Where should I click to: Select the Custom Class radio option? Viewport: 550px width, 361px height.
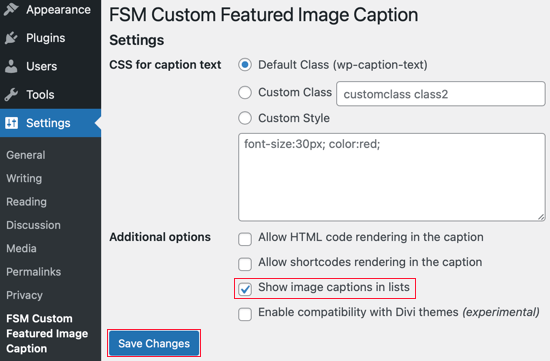coord(245,92)
